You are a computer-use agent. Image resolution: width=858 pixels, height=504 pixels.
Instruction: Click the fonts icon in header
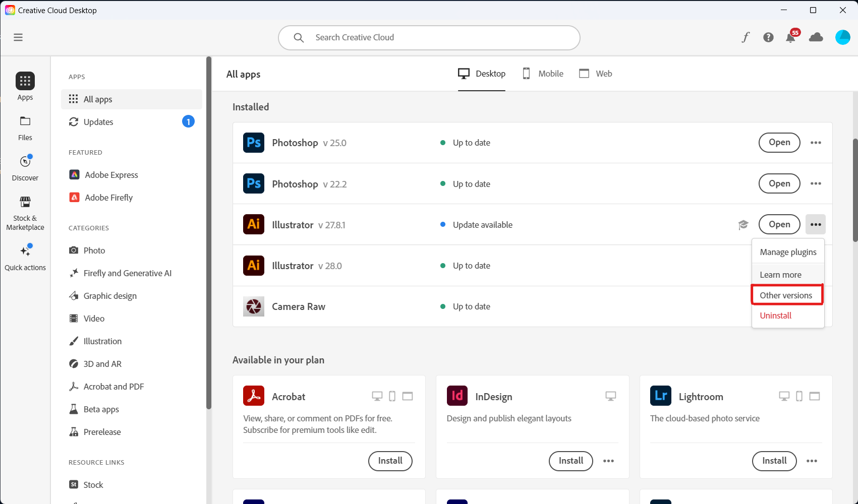coord(746,37)
